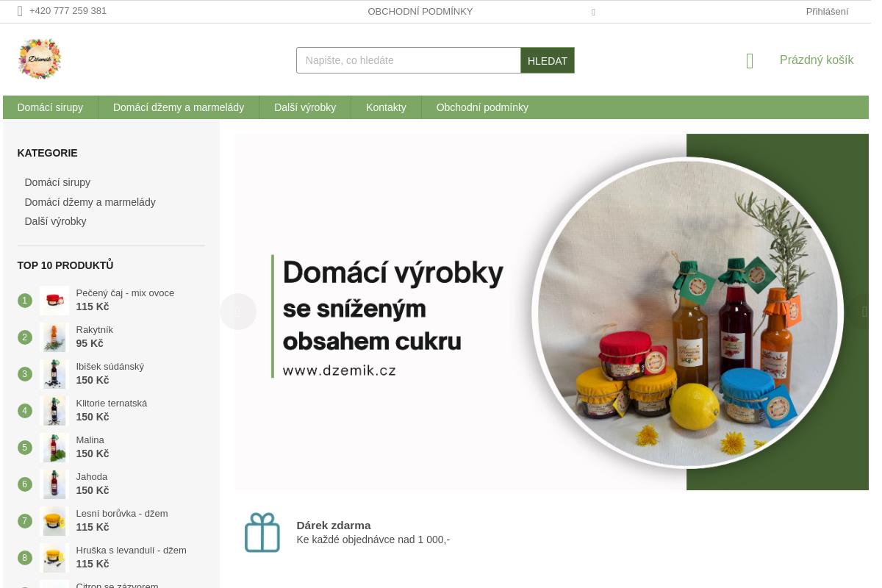The height and width of the screenshot is (588, 882).
Task: Click the chevron icon in the top bar
Action: 593,12
